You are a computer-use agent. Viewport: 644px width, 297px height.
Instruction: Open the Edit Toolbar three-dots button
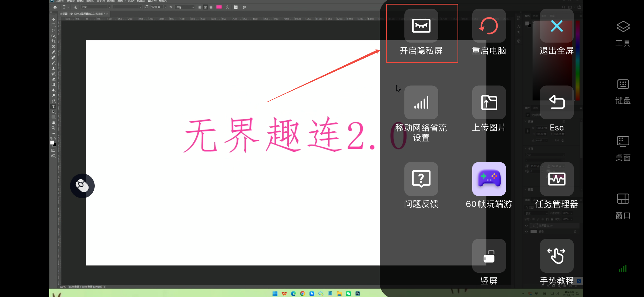tap(54, 133)
